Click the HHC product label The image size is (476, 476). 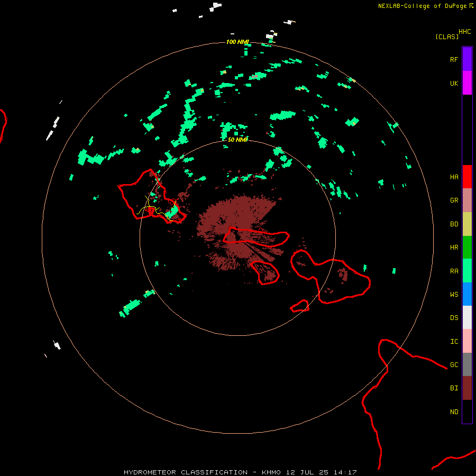(x=465, y=32)
